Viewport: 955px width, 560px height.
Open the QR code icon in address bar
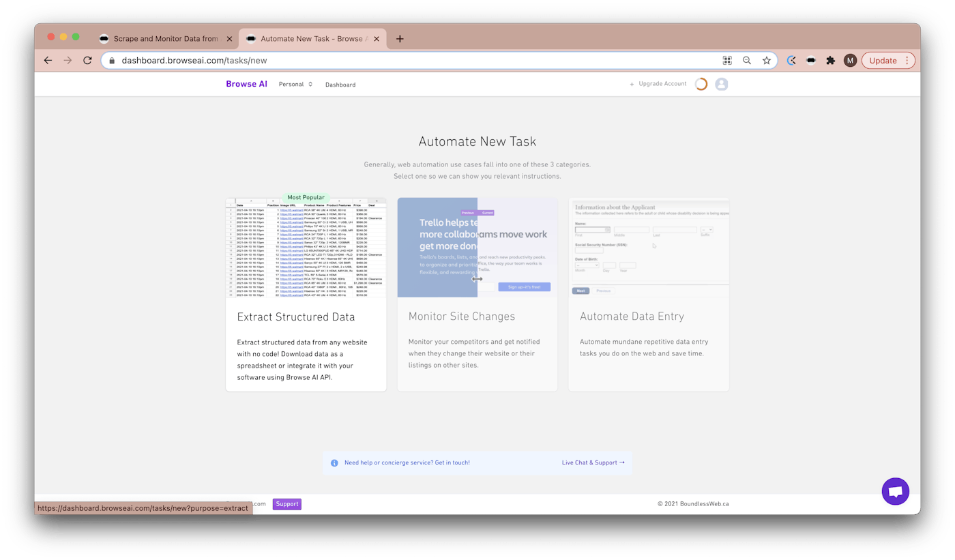click(x=727, y=60)
